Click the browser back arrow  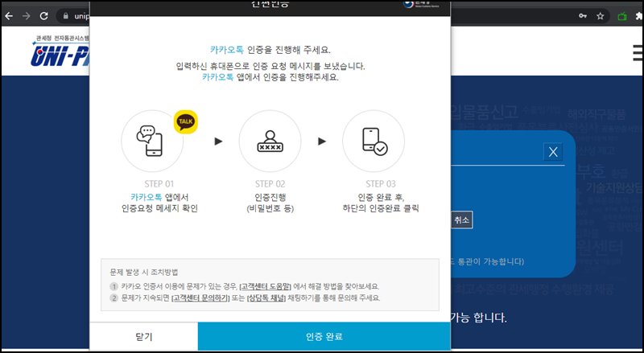pos(9,16)
